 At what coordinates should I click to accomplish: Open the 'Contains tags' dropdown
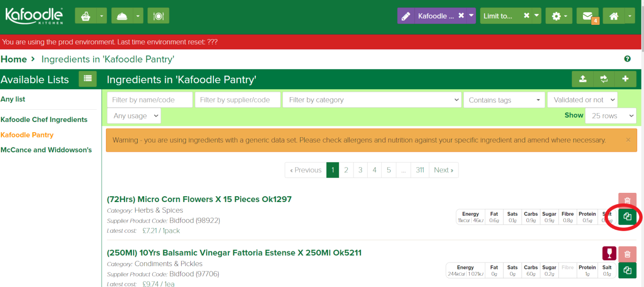(504, 100)
